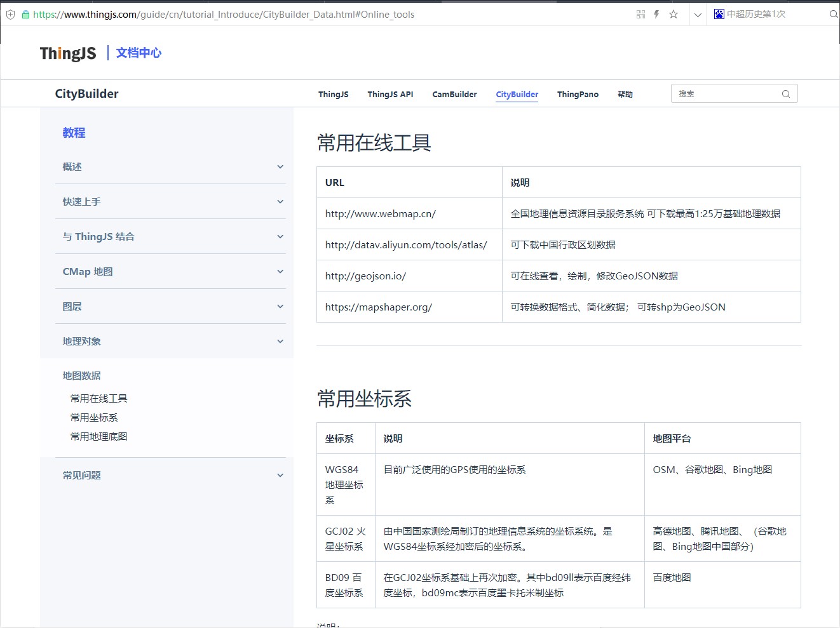840x628 pixels.
Task: Click the http://datav.aliyun.com/tools/atlas/ cell
Action: [409, 245]
